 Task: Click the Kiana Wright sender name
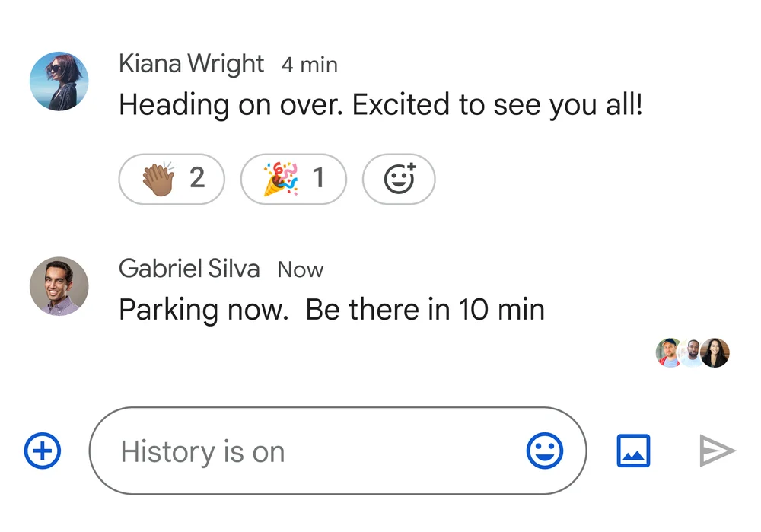click(x=191, y=65)
